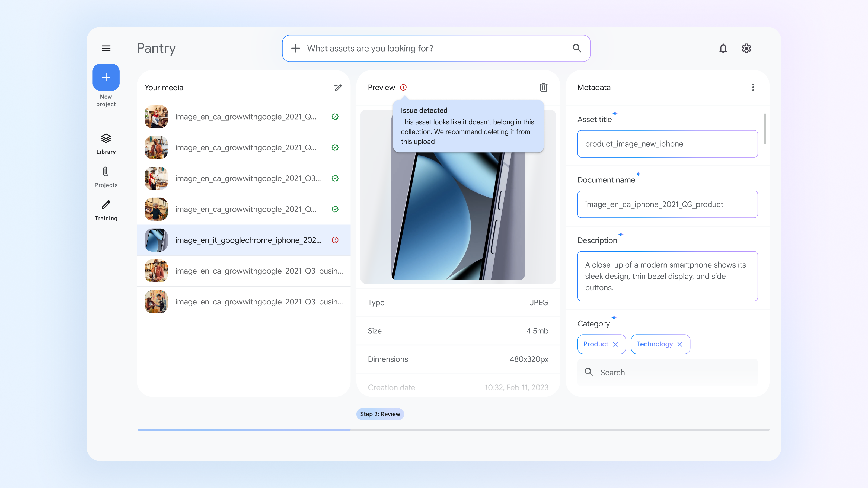The width and height of the screenshot is (868, 488).
Task: Click the Metadata panel scrollbar
Action: pyautogui.click(x=765, y=129)
